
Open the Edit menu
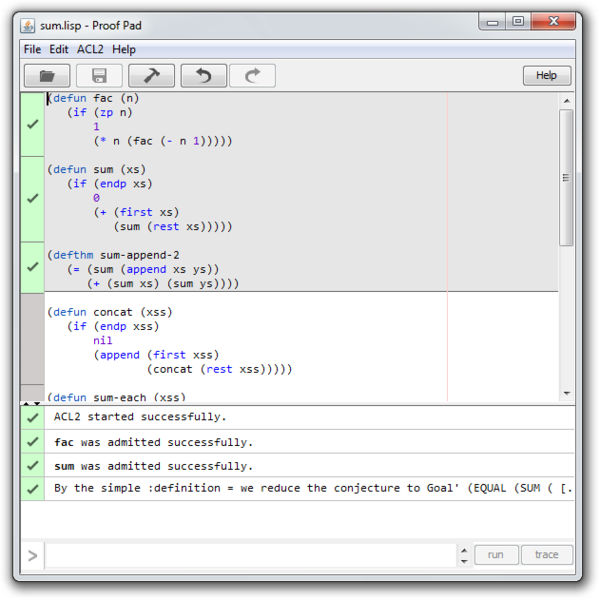(59, 49)
